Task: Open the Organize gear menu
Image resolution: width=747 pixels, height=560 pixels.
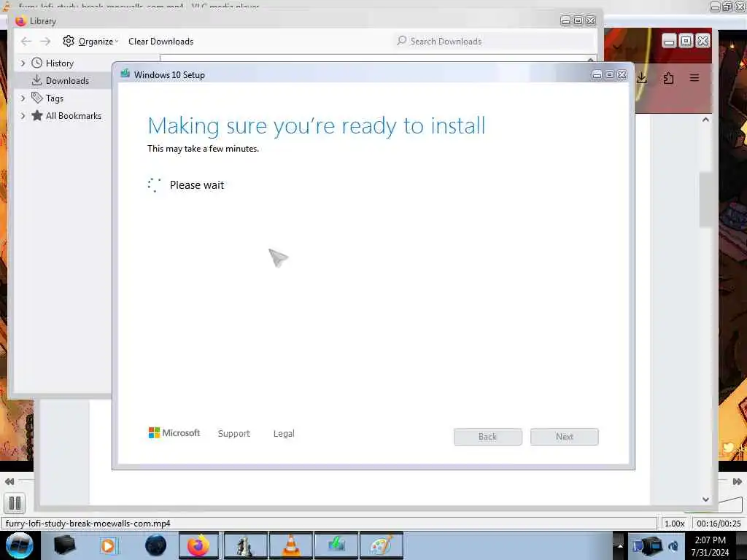Action: [90, 42]
